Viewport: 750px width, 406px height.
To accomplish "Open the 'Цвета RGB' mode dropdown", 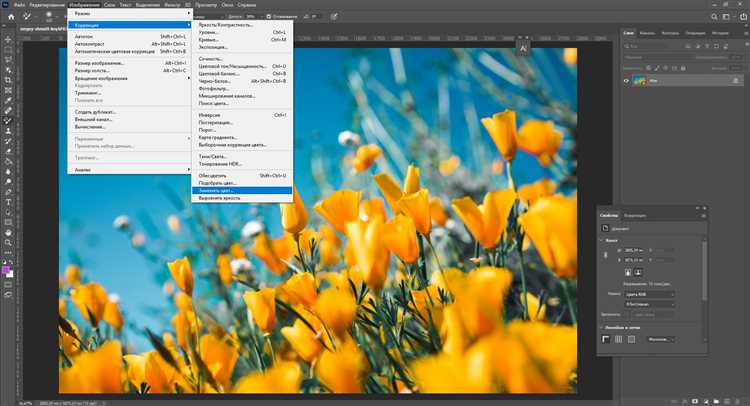I will pos(649,295).
